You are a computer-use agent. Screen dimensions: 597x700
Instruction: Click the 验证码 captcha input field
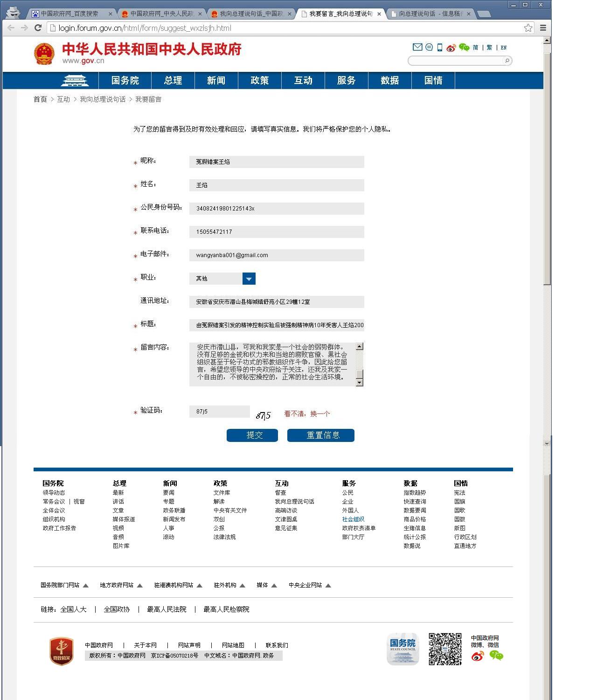219,412
